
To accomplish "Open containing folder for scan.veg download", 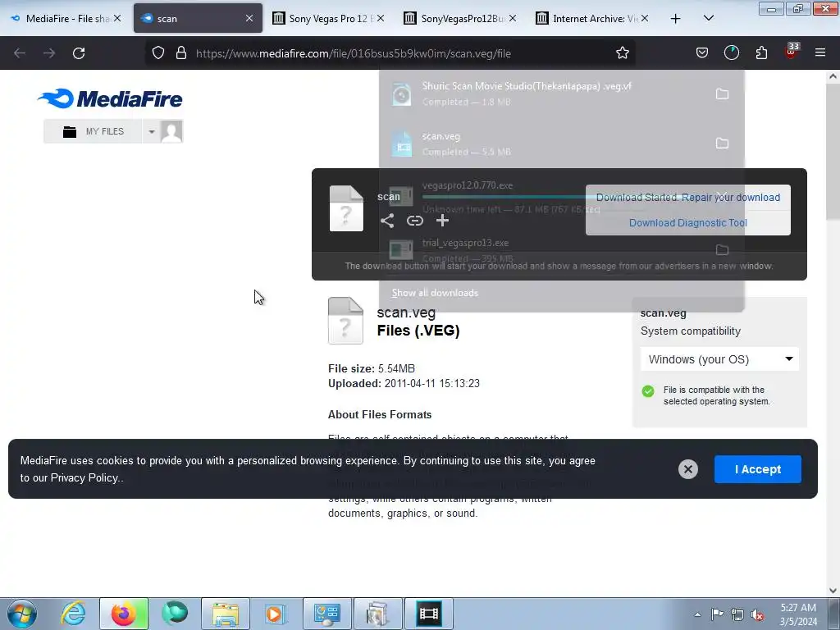I will 722,143.
